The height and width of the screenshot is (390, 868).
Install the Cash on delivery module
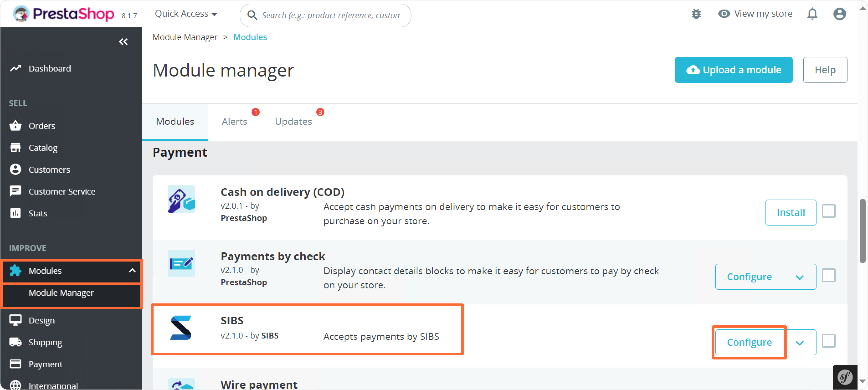click(791, 213)
